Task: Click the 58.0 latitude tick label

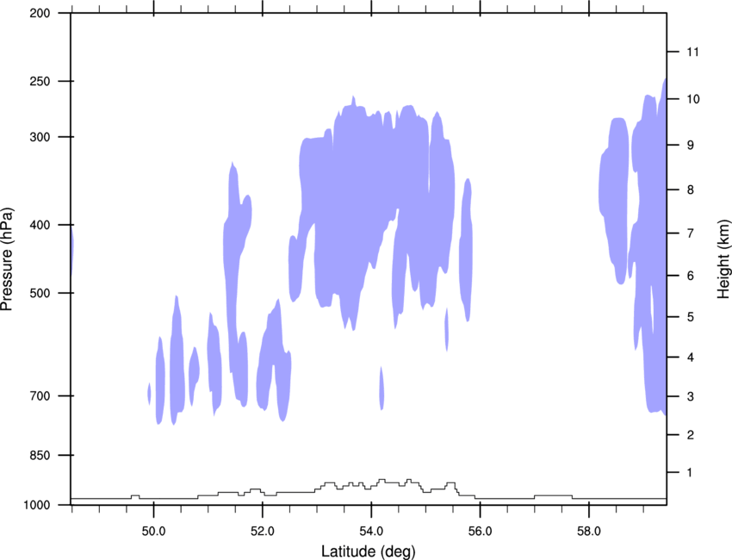Action: point(589,532)
